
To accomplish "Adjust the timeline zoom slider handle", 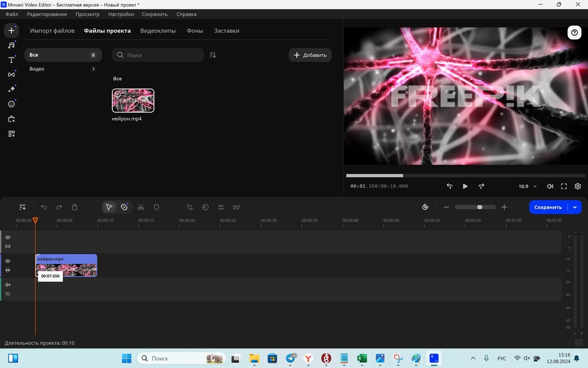I will (480, 207).
